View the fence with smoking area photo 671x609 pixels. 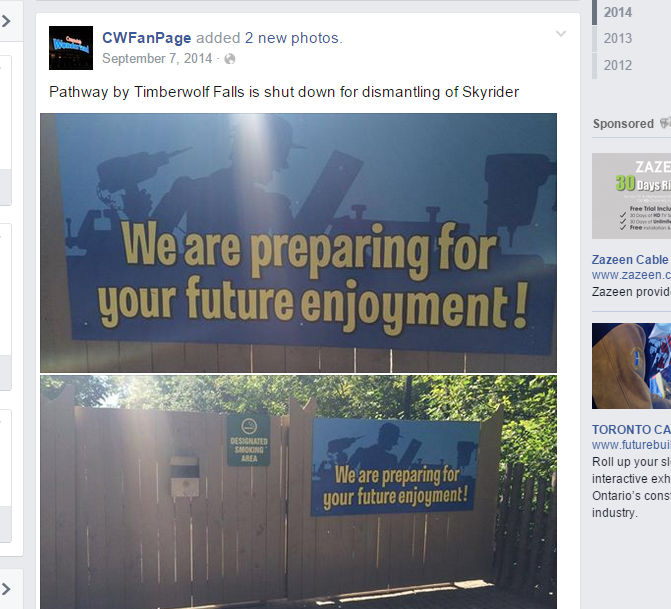tap(298, 492)
